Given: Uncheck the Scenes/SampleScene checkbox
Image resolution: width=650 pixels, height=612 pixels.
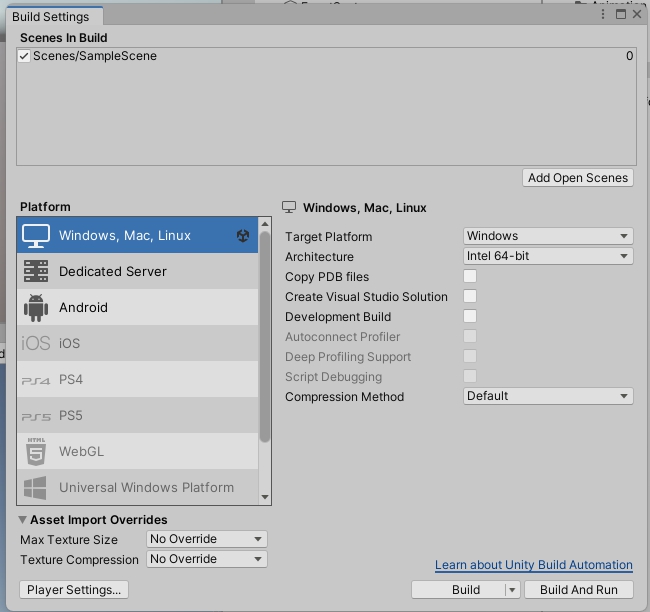Looking at the screenshot, I should pyautogui.click(x=24, y=56).
